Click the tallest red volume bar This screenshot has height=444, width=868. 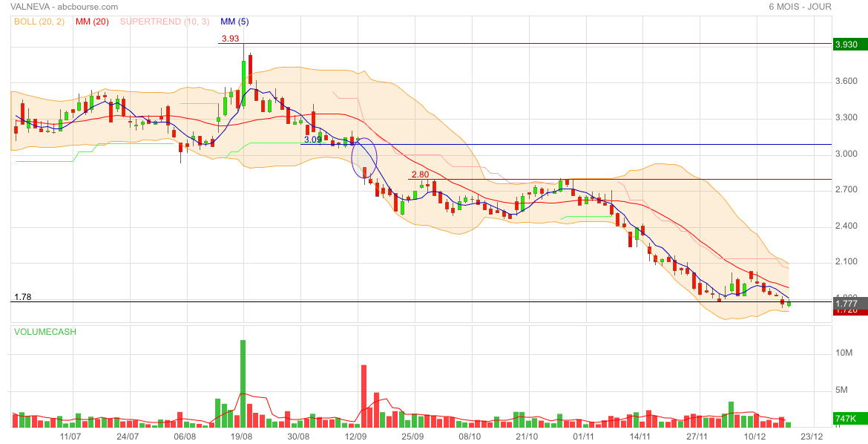[x=364, y=396]
